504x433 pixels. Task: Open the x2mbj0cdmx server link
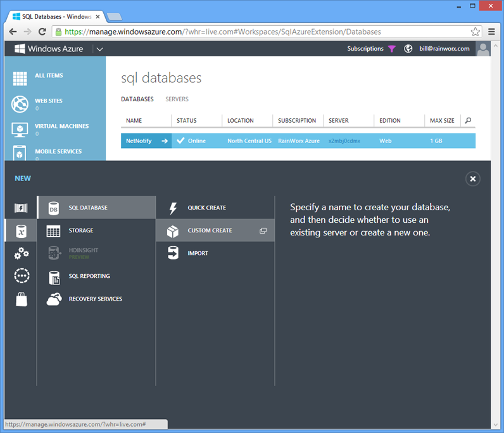(x=344, y=141)
